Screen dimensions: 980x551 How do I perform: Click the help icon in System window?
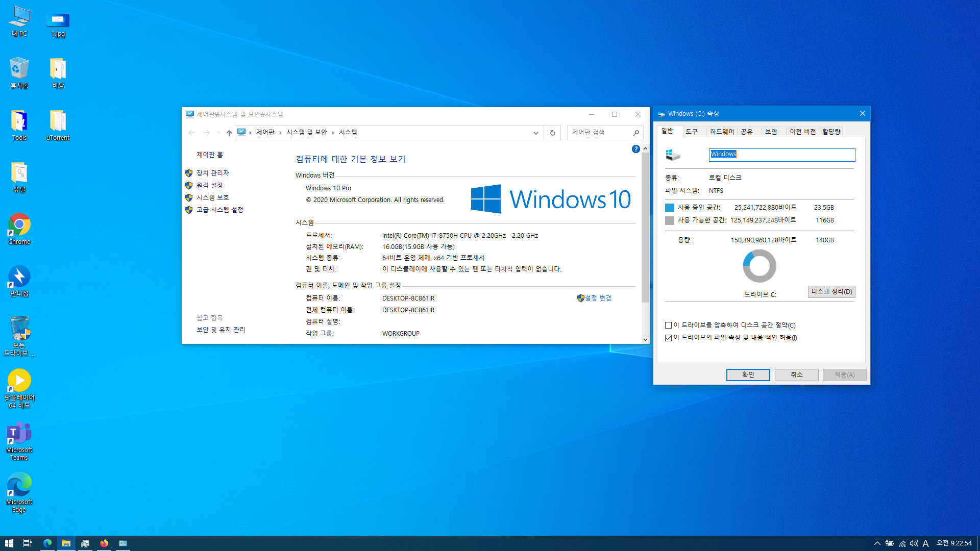pos(635,149)
